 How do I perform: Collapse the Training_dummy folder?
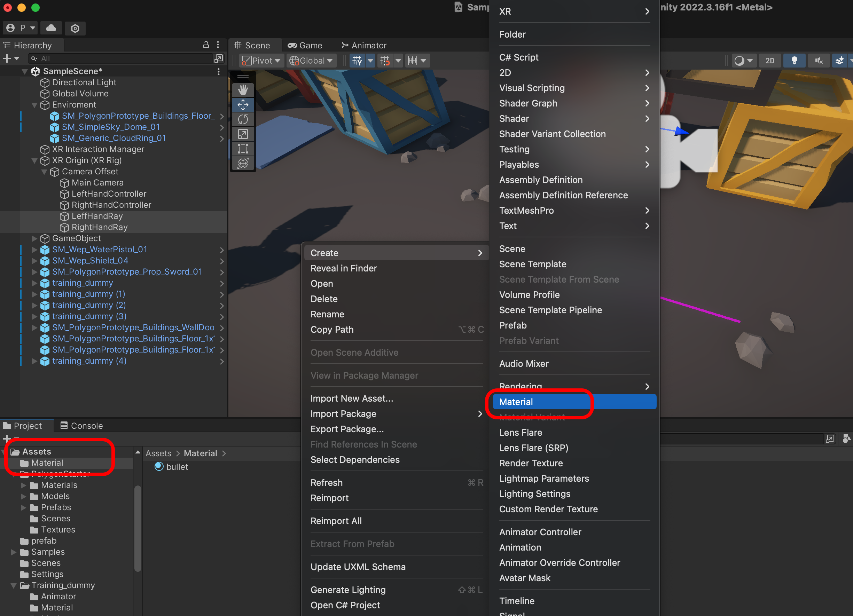click(14, 586)
